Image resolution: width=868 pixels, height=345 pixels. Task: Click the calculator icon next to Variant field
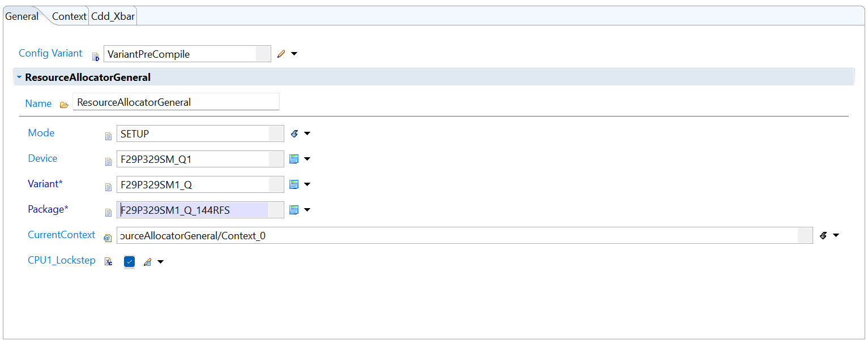(294, 184)
